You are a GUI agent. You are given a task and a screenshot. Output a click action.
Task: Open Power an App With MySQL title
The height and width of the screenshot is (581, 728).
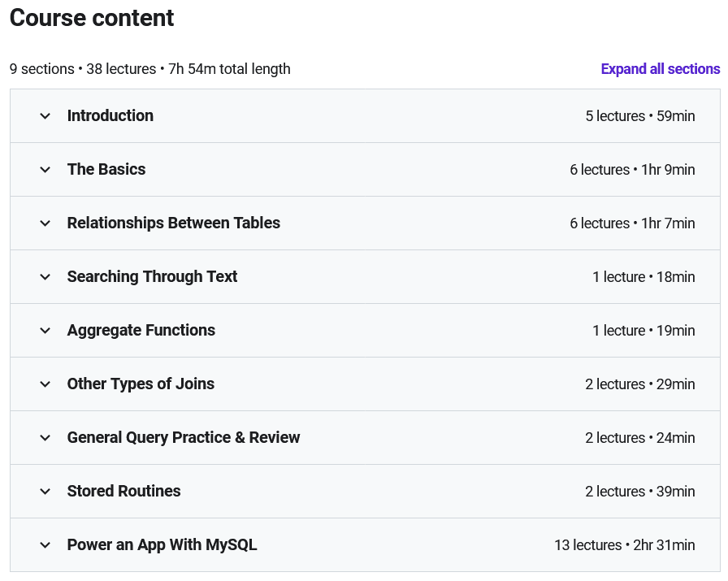pyautogui.click(x=162, y=545)
